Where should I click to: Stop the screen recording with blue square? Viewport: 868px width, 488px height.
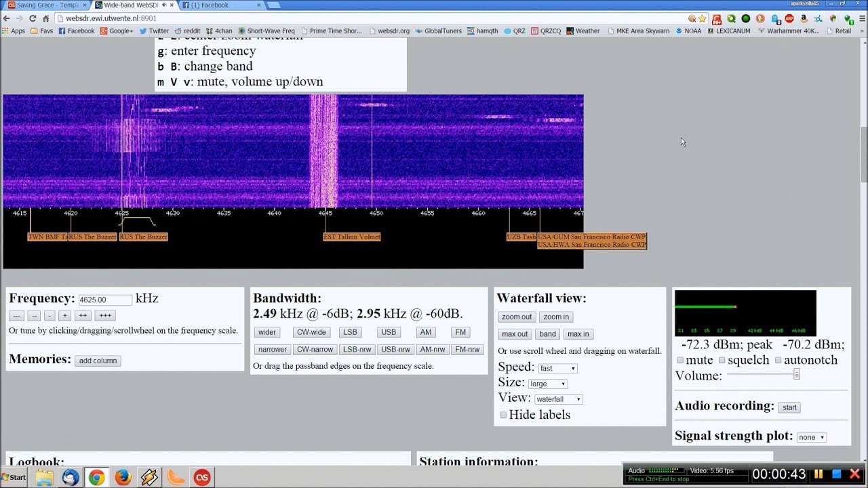click(837, 474)
